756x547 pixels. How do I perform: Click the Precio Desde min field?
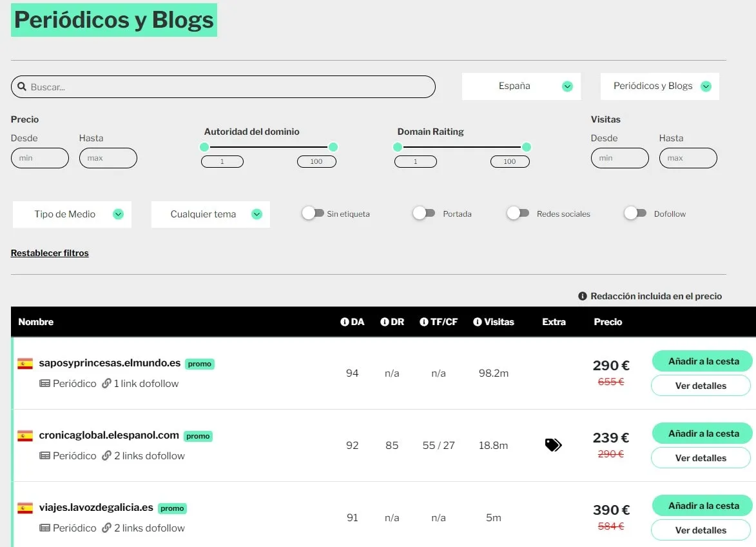coord(40,158)
